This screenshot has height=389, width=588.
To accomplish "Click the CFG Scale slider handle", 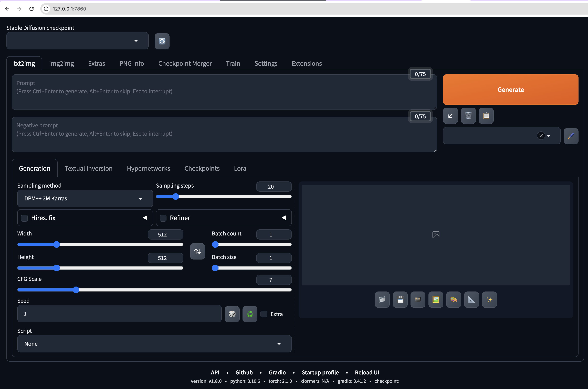I will tap(76, 290).
